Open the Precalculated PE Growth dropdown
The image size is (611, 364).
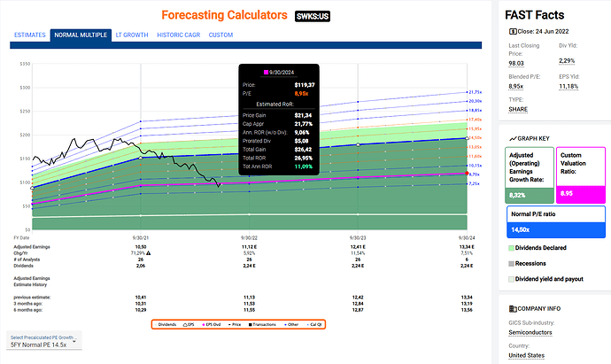43,343
